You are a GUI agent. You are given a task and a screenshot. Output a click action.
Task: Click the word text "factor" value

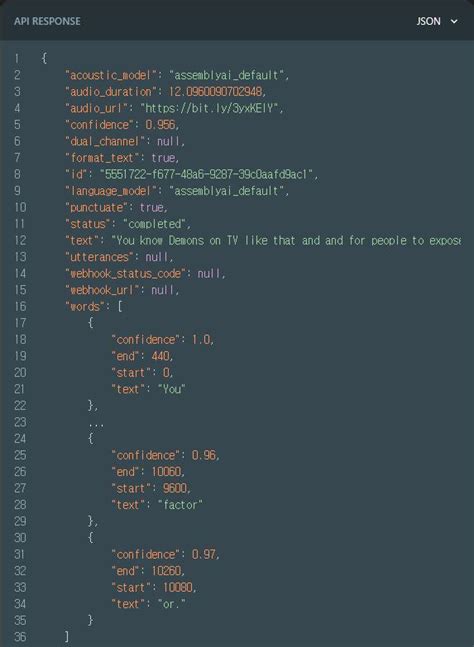tap(181, 505)
